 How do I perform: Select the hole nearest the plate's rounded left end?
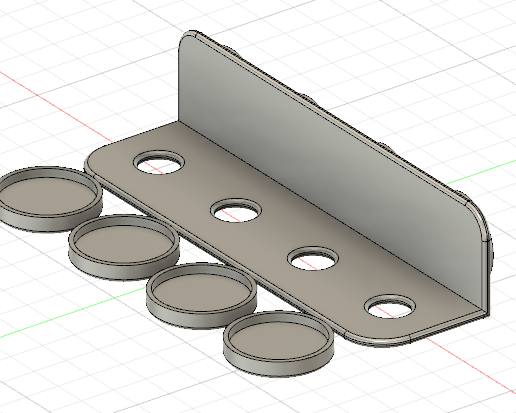[159, 162]
